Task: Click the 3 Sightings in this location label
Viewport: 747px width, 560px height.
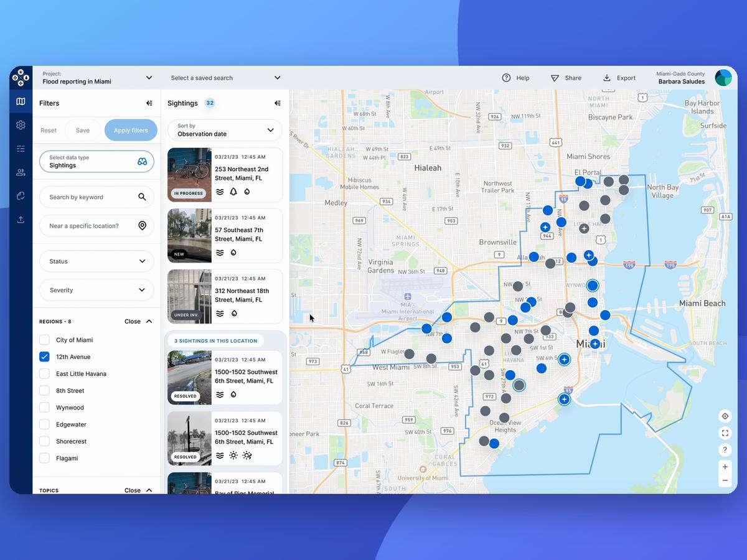Action: [x=215, y=341]
